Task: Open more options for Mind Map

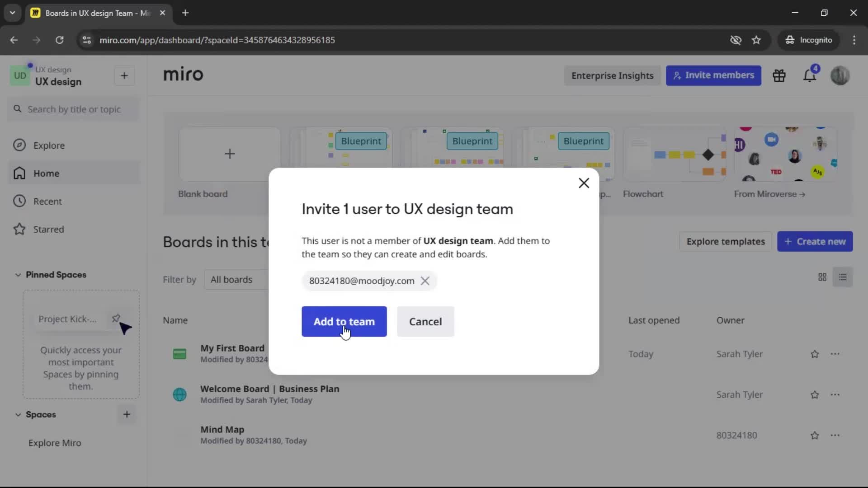Action: (835, 435)
